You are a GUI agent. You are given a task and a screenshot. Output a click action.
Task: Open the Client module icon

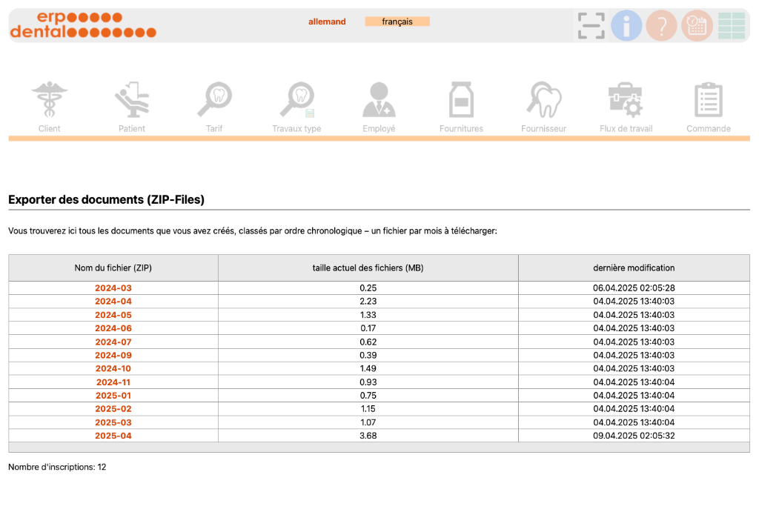click(x=50, y=100)
